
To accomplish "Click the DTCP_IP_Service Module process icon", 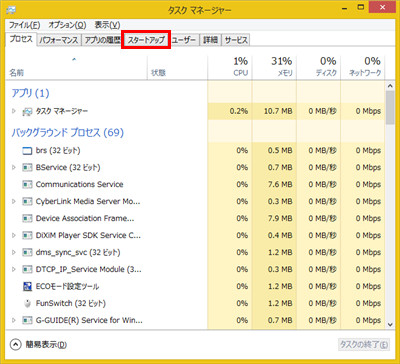I will click(x=27, y=269).
